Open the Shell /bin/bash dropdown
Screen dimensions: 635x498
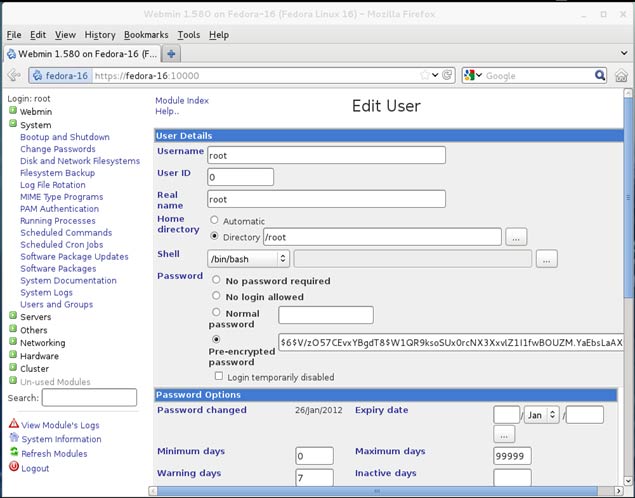[x=248, y=259]
